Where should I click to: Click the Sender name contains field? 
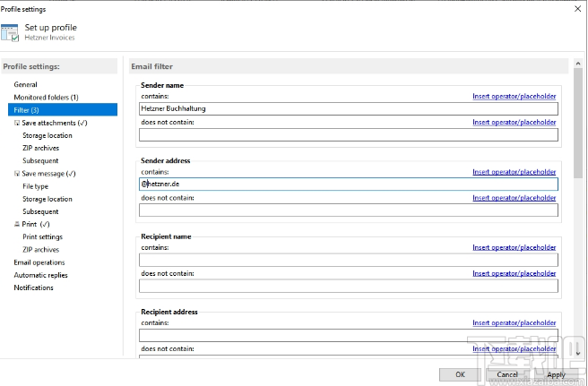pos(348,108)
